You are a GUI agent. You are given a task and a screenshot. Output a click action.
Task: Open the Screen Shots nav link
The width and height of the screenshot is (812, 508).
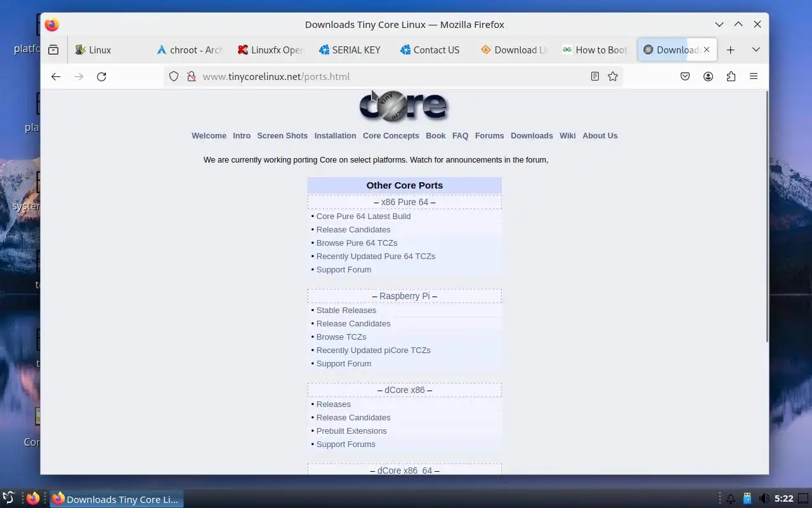click(x=282, y=136)
